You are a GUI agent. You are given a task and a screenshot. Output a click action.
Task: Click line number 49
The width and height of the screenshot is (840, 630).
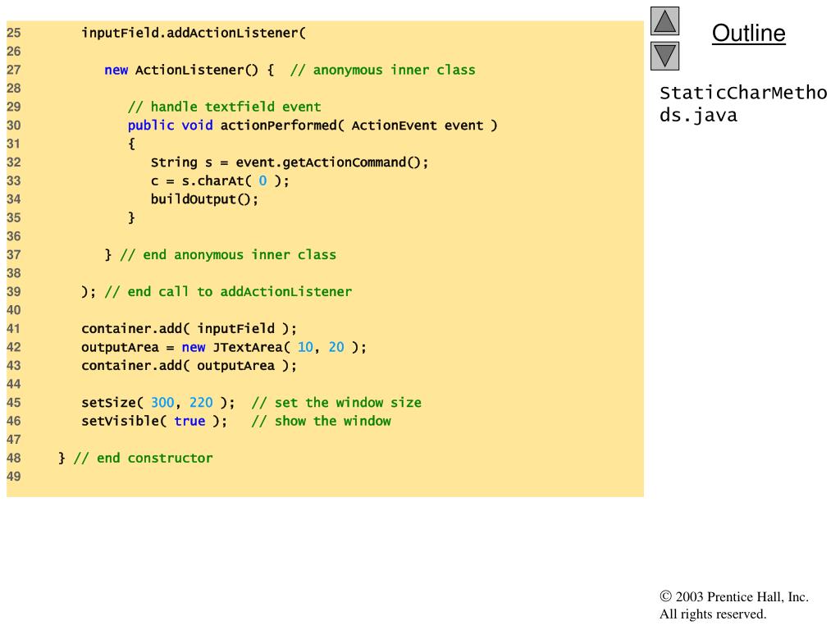pyautogui.click(x=14, y=477)
